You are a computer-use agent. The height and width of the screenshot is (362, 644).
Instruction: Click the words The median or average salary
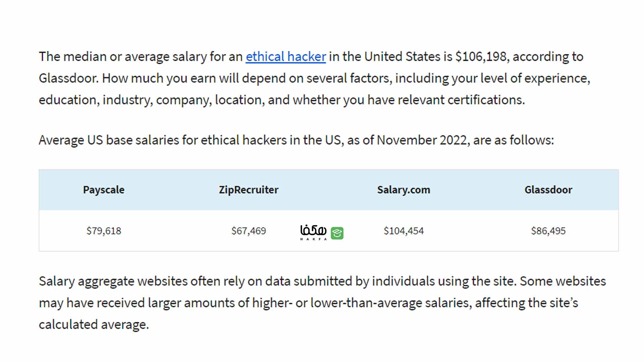pos(123,57)
